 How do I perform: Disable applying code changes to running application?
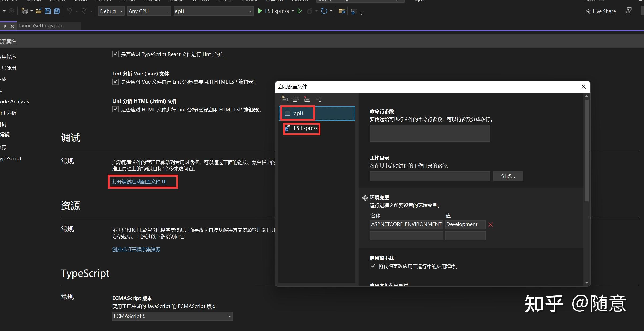373,266
